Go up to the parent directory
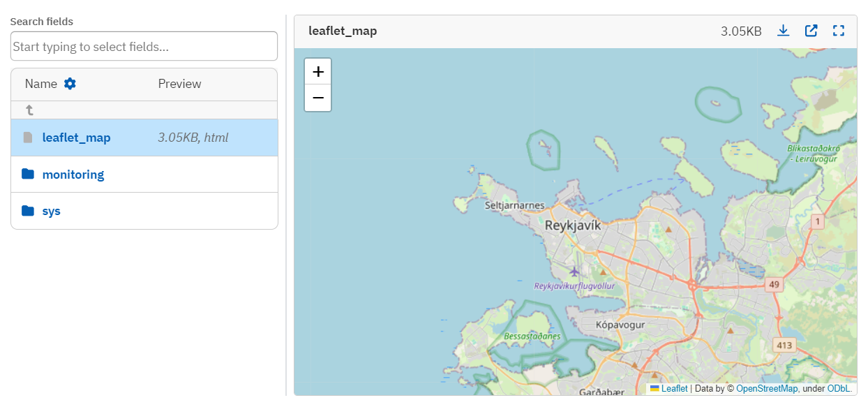868x407 pixels. point(29,110)
